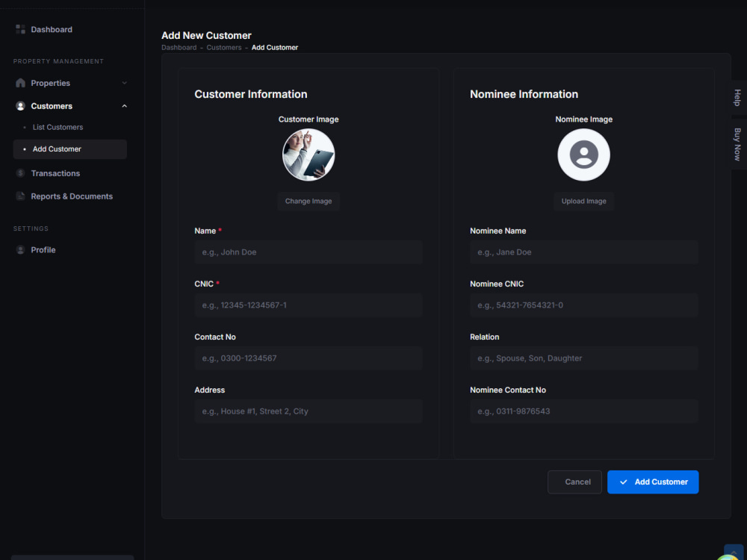Click the Change Image button
This screenshot has height=560, width=747.
tap(309, 201)
